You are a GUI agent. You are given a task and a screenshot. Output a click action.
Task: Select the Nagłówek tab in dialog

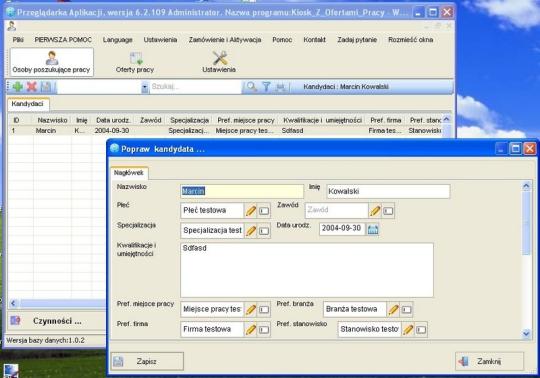(129, 173)
